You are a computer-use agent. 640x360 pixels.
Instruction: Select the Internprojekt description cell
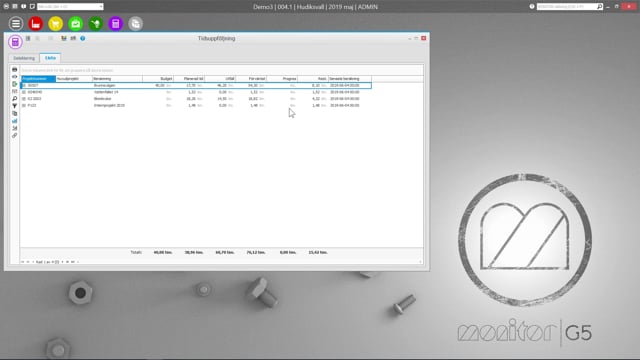point(109,105)
